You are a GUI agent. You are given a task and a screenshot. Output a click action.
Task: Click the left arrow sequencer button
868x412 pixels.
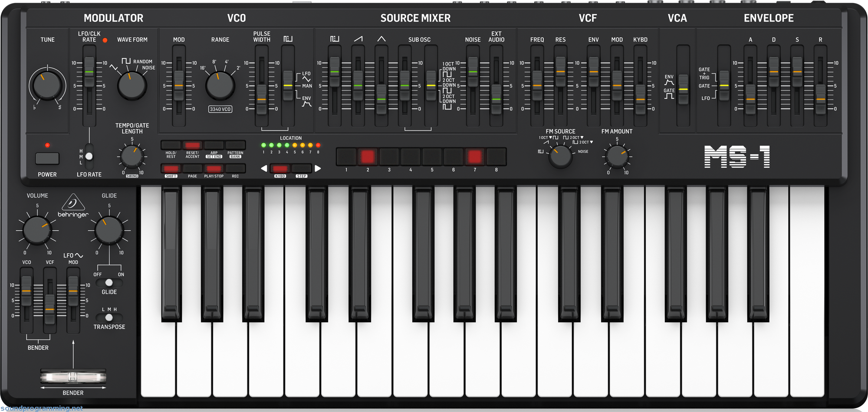tap(264, 168)
